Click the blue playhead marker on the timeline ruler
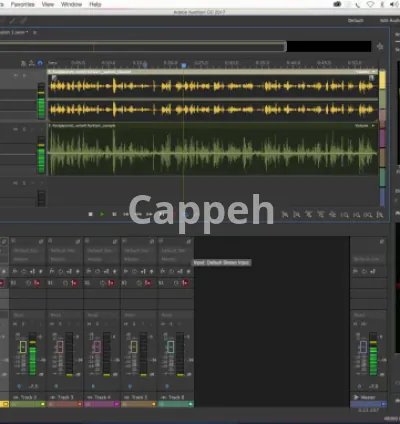Screen dimensions: 400x424 click(x=184, y=66)
